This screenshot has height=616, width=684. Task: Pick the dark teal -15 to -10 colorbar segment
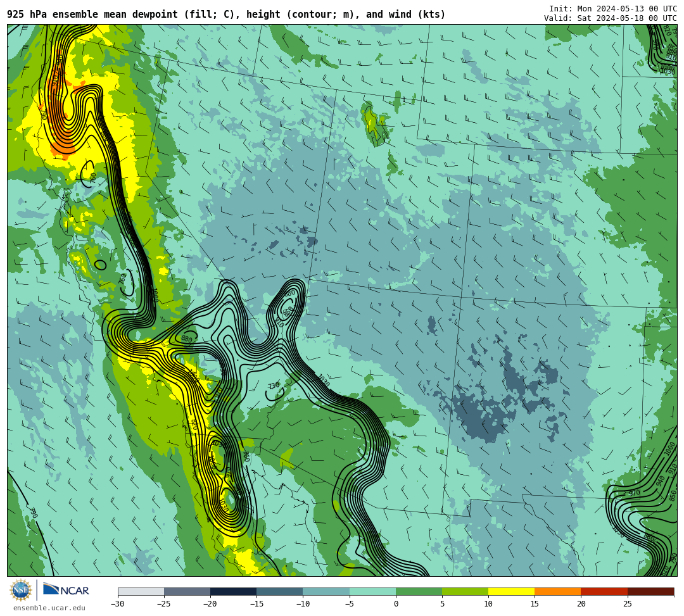(280, 591)
